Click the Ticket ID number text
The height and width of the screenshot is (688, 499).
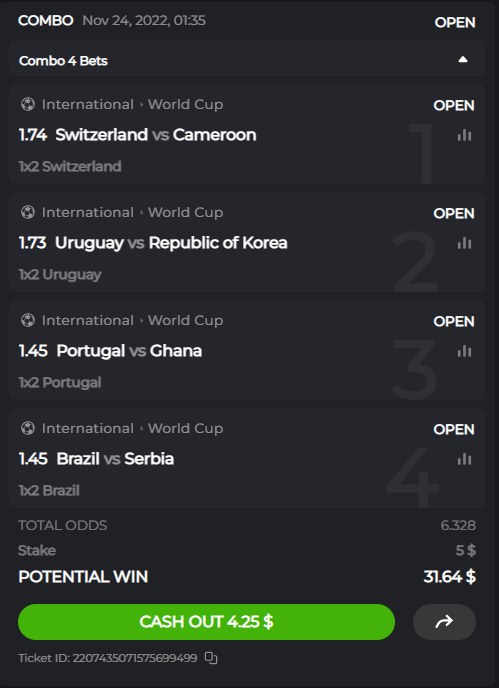(x=135, y=658)
